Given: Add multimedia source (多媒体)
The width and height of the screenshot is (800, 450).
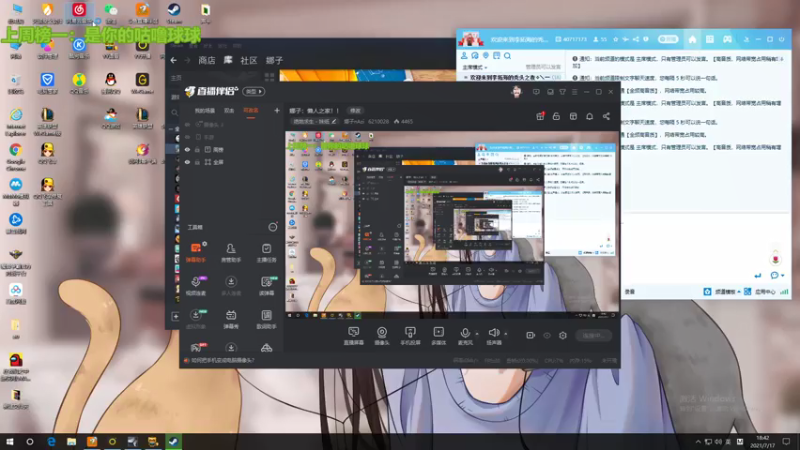Looking at the screenshot, I should click(x=438, y=336).
